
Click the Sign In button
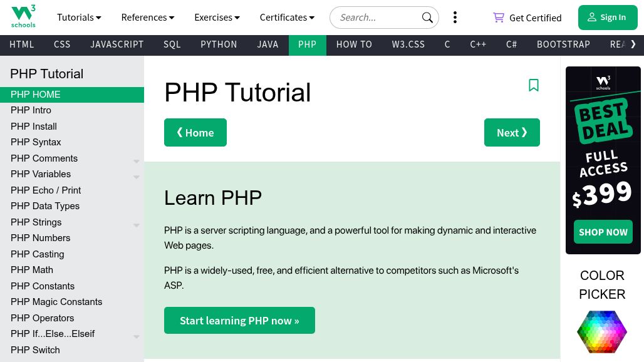(x=607, y=18)
